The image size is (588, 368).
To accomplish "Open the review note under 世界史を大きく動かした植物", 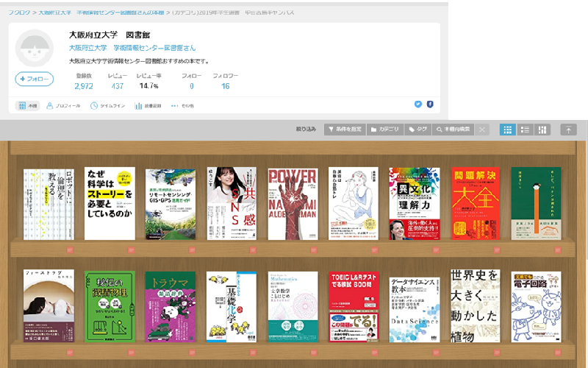I will 497,353.
